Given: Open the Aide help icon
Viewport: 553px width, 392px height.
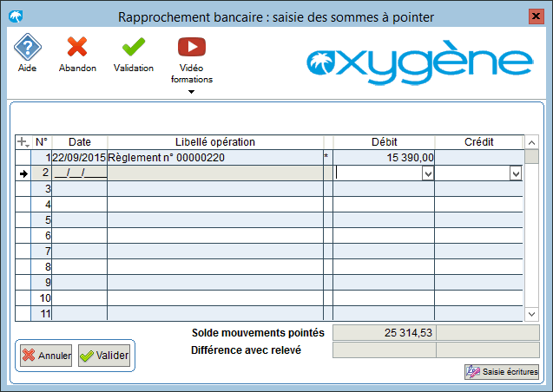Looking at the screenshot, I should [28, 47].
